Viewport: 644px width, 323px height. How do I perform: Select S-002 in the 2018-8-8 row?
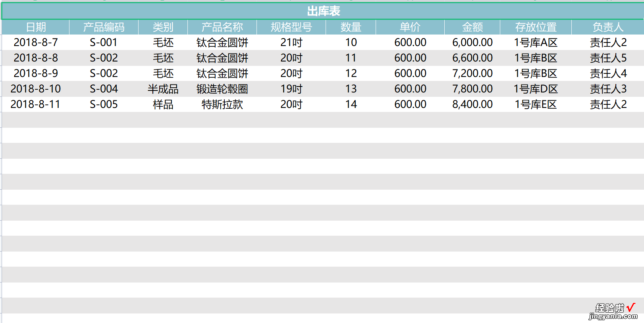coord(104,58)
